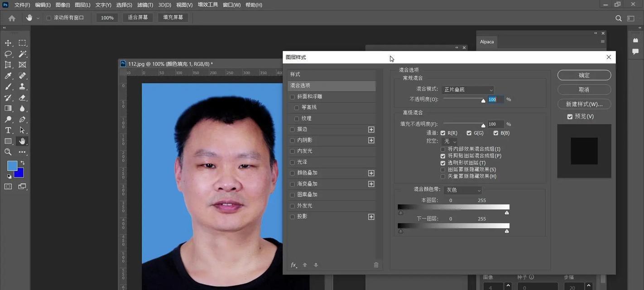The image size is (644, 290).
Task: Open the Knockout (挖空) dropdown
Action: tap(449, 141)
